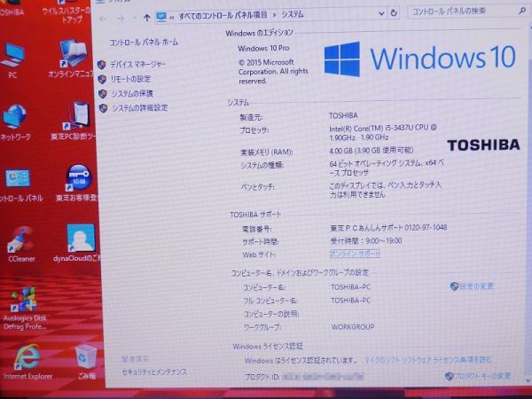
Task: Expand the address bar history dropdown
Action: tap(381, 13)
